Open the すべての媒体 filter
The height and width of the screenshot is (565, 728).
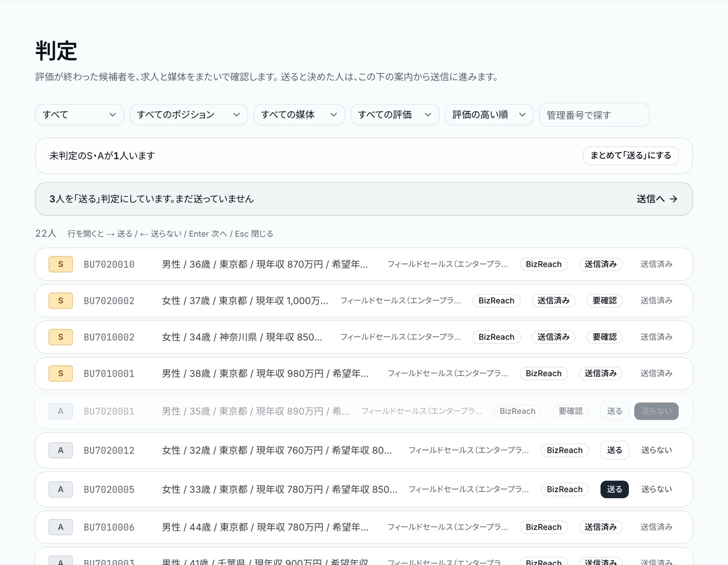point(299,115)
